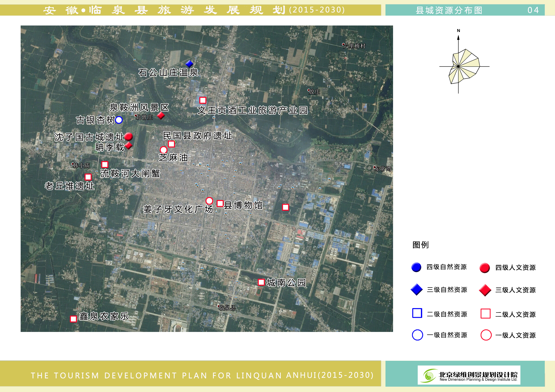Click the 聃季载 label
555x392 pixels.
coord(110,147)
